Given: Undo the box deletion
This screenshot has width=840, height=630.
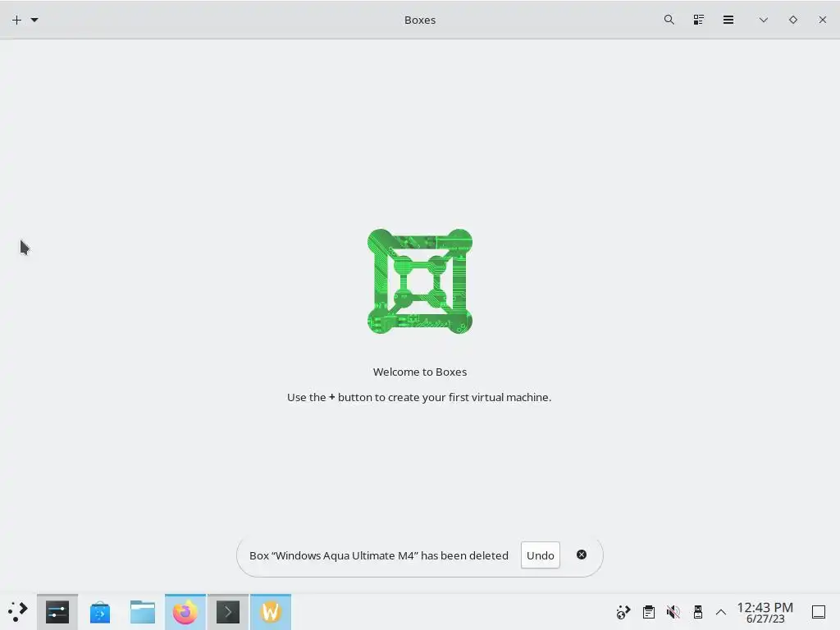Looking at the screenshot, I should [540, 555].
